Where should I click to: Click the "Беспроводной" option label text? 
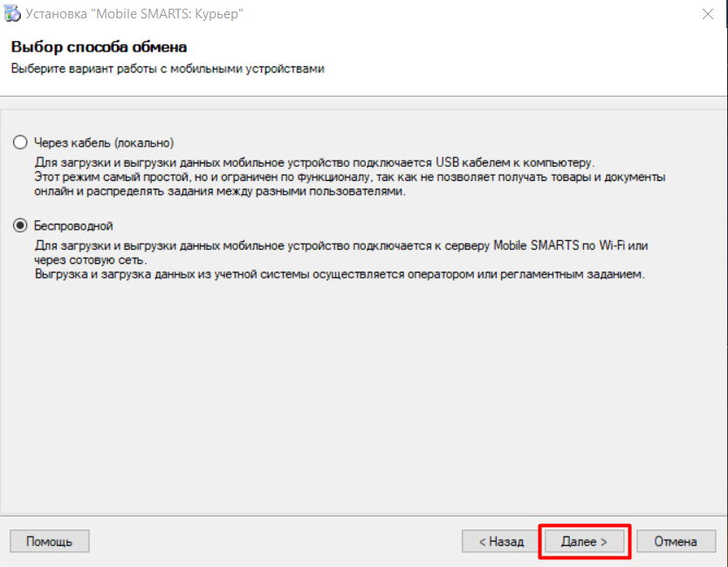pos(73,226)
